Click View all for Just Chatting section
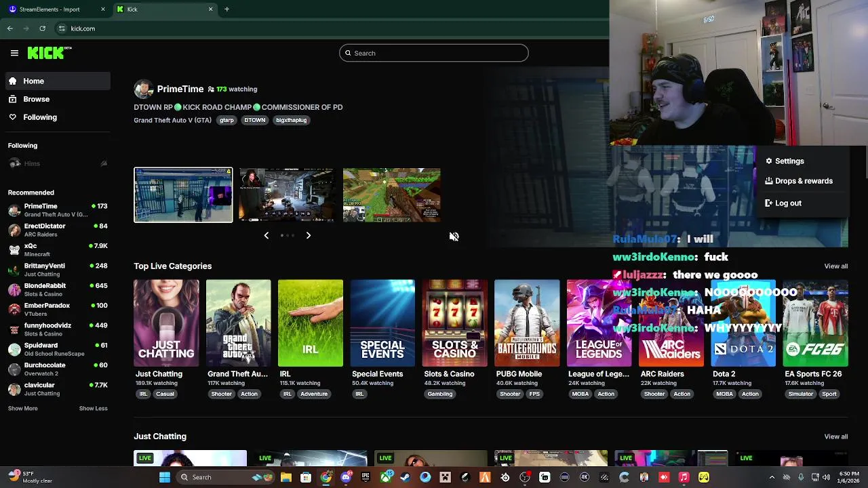 point(835,436)
